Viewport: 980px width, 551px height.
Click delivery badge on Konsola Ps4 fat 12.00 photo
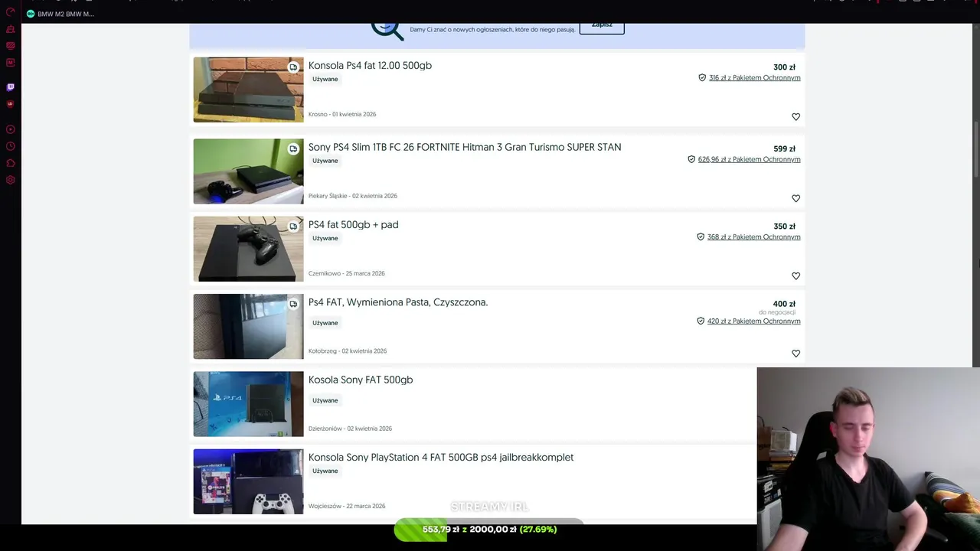[293, 67]
